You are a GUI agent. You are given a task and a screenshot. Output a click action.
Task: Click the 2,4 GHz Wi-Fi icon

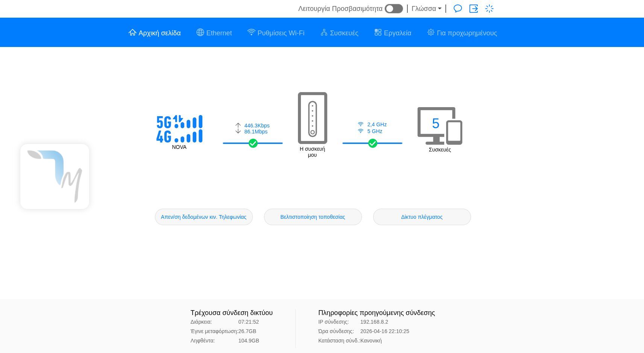click(x=361, y=124)
